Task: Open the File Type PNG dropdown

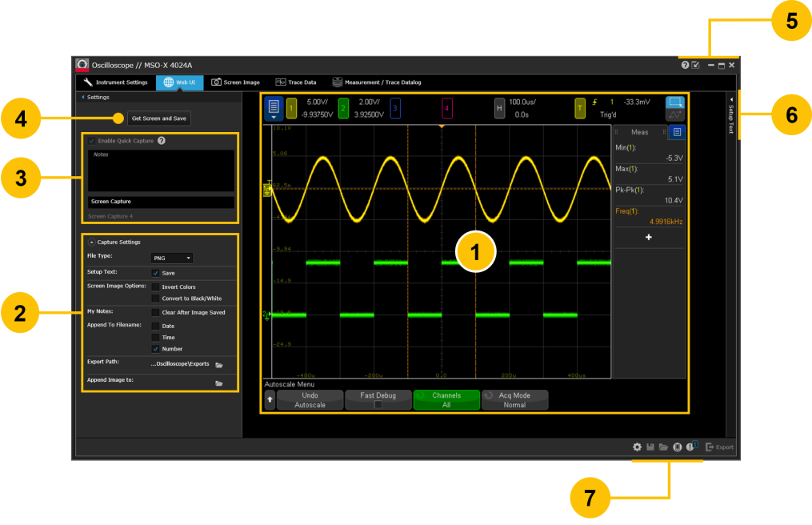Action: tap(172, 258)
